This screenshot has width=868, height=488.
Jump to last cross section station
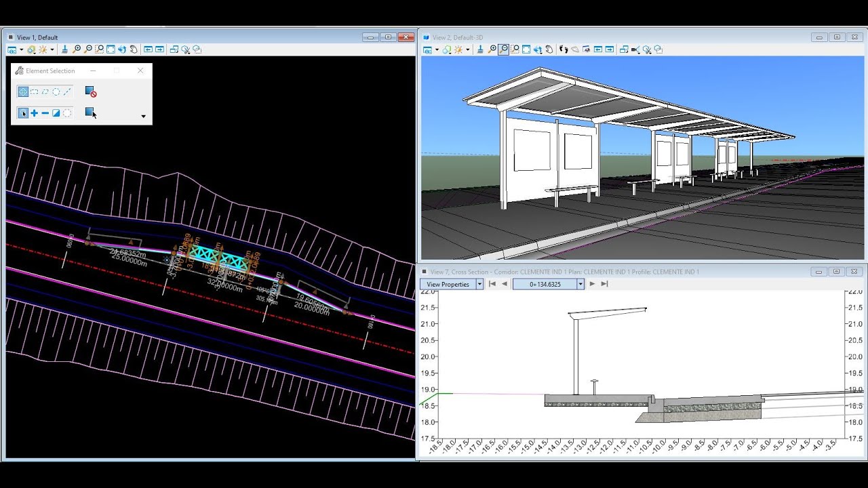(x=604, y=284)
